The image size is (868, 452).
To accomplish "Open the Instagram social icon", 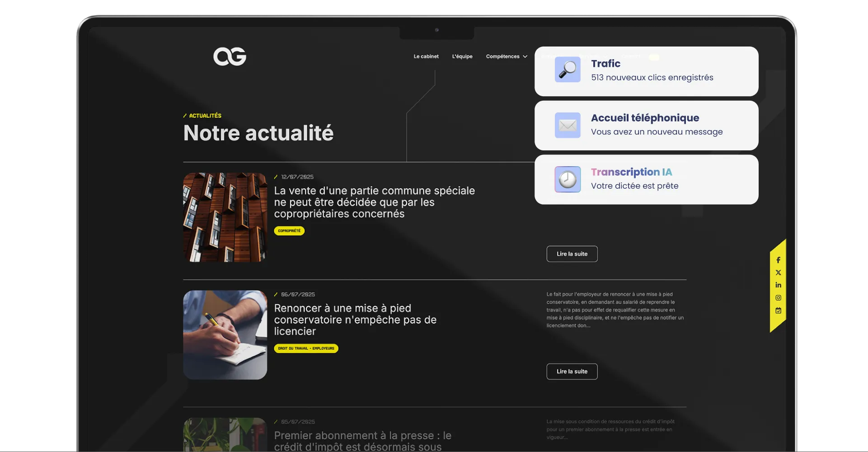I will point(778,298).
